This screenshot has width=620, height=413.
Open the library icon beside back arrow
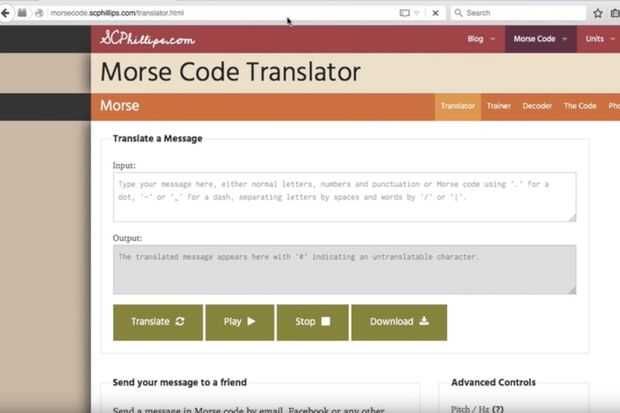(22, 13)
